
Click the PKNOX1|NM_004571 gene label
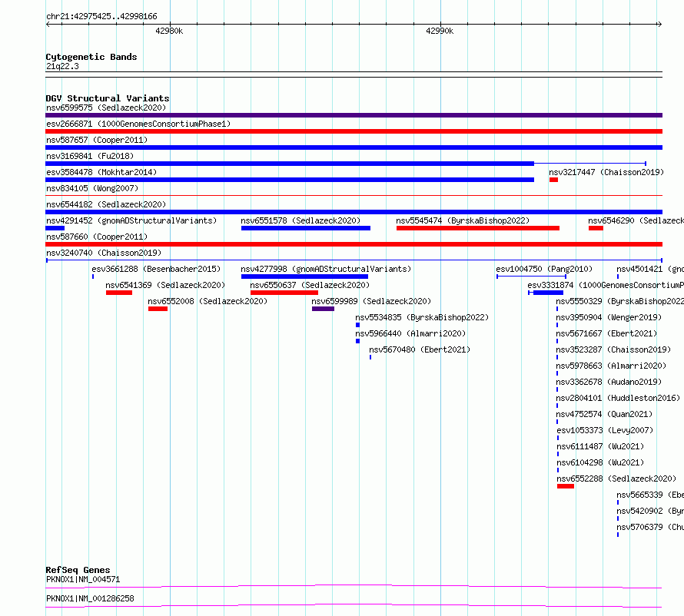point(83,579)
